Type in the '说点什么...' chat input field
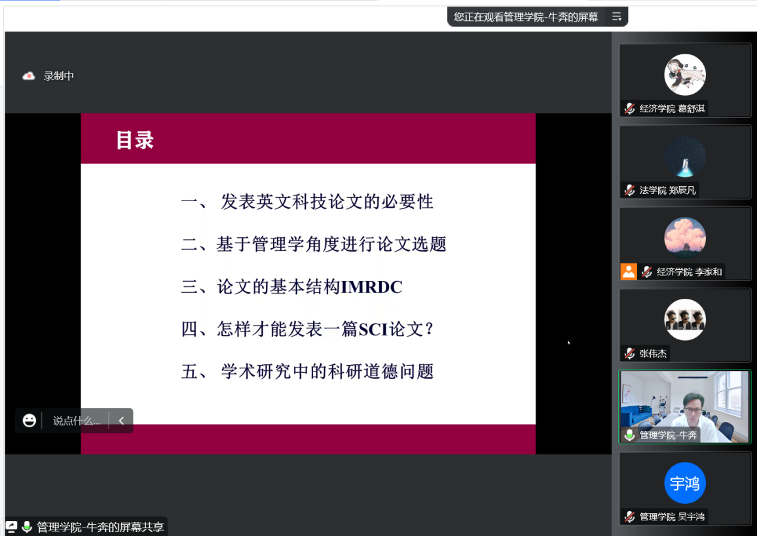The width and height of the screenshot is (758, 536). click(76, 421)
